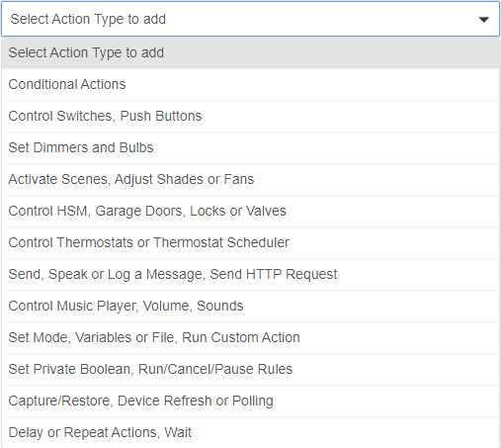Pick the Delay or Repeat Actions, Wait entry
Image resolution: width=501 pixels, height=448 pixels.
(x=250, y=432)
